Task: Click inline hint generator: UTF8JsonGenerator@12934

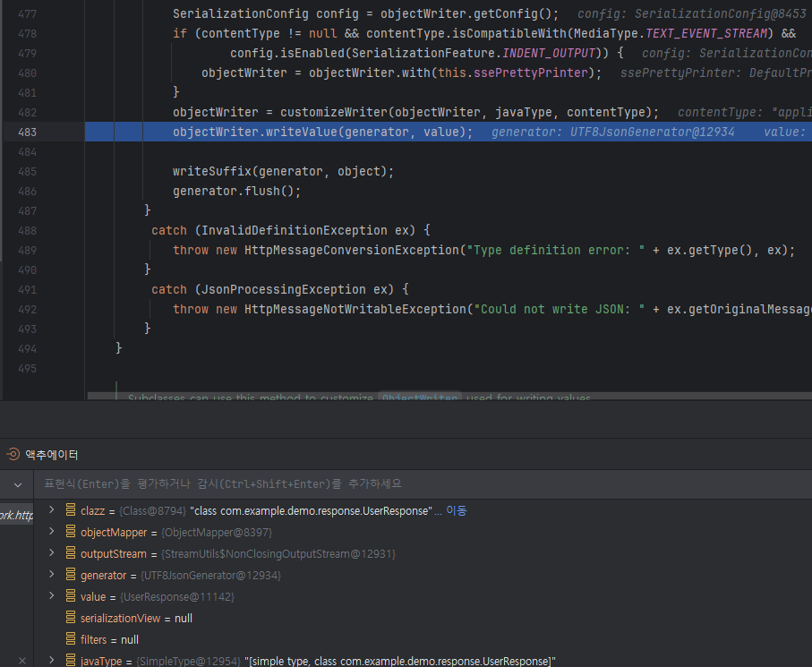Action: coord(612,132)
